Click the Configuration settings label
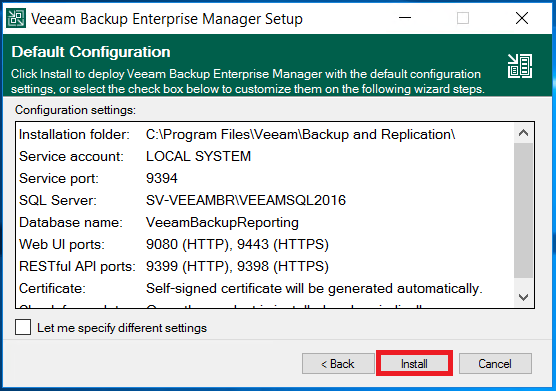This screenshot has width=556, height=391. coord(75,110)
